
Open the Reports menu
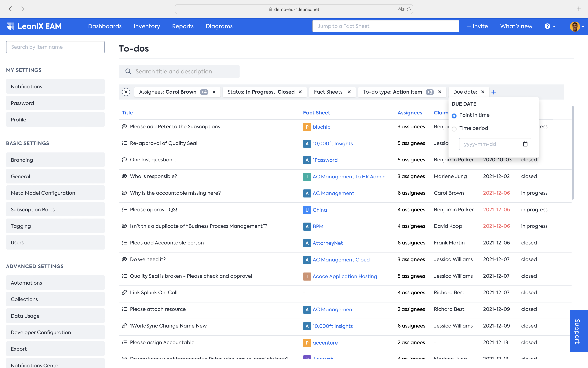[183, 26]
